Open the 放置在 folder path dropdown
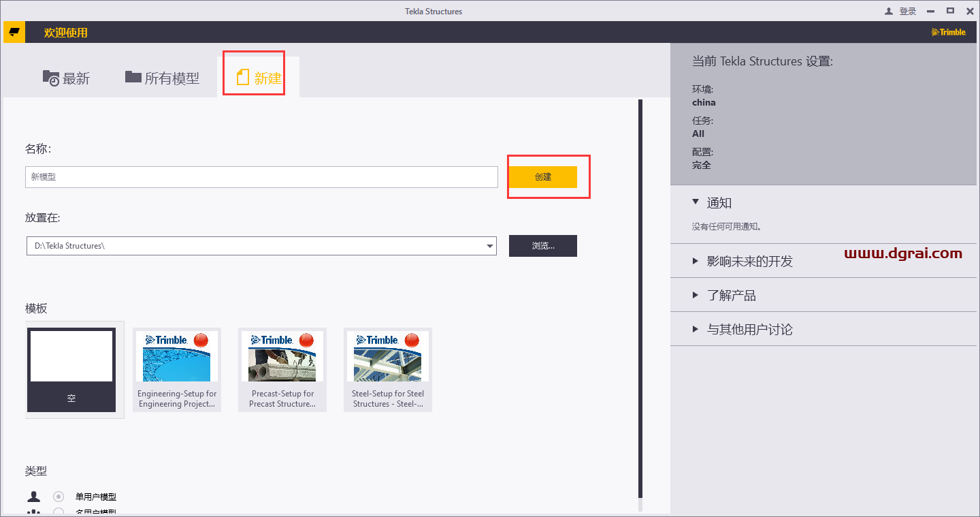 tap(490, 246)
